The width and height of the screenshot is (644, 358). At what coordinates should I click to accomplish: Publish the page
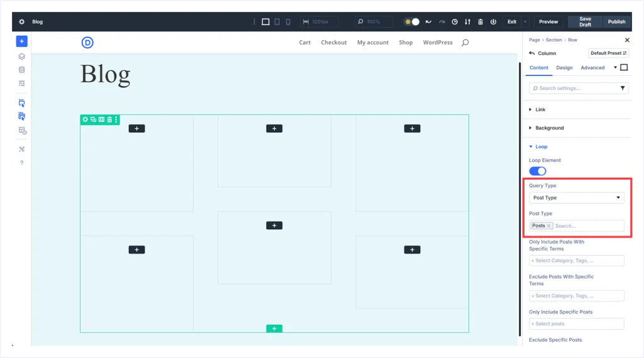coord(616,22)
